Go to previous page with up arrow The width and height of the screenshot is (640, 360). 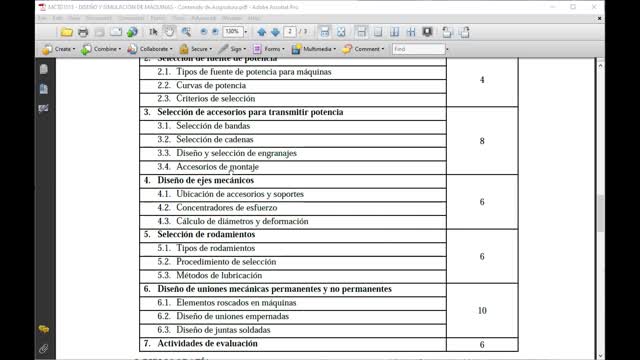(262, 32)
